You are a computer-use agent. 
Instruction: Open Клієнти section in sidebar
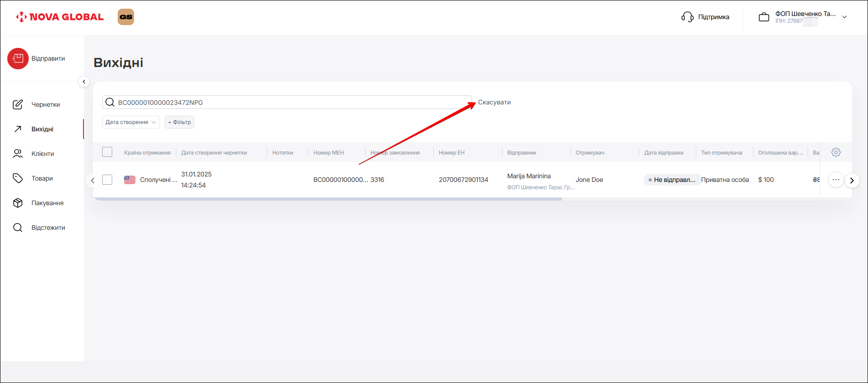tap(42, 154)
